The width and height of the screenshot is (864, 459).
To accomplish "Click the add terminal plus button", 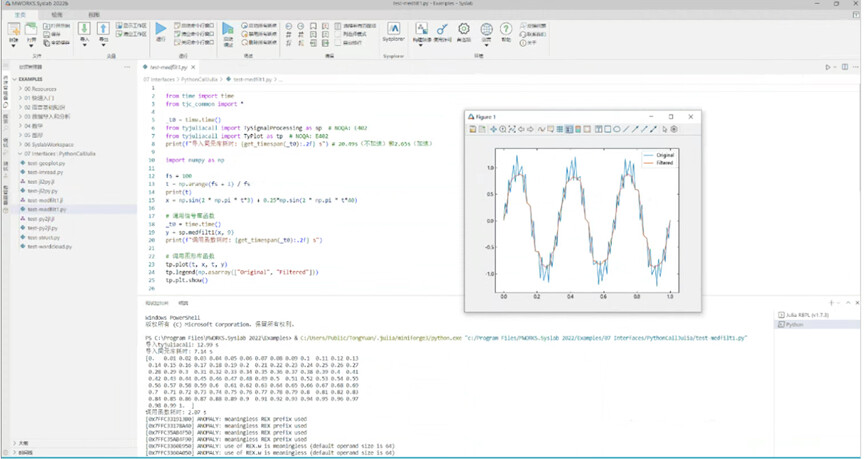I will [x=831, y=303].
